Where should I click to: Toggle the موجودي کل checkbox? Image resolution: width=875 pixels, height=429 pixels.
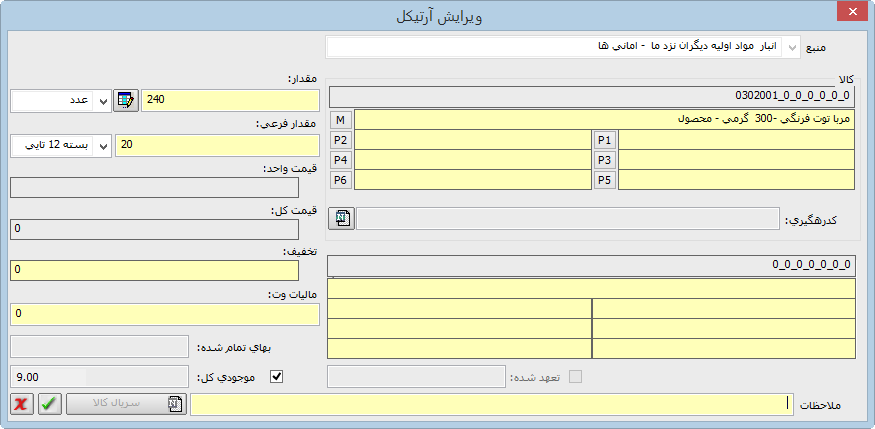click(x=276, y=377)
